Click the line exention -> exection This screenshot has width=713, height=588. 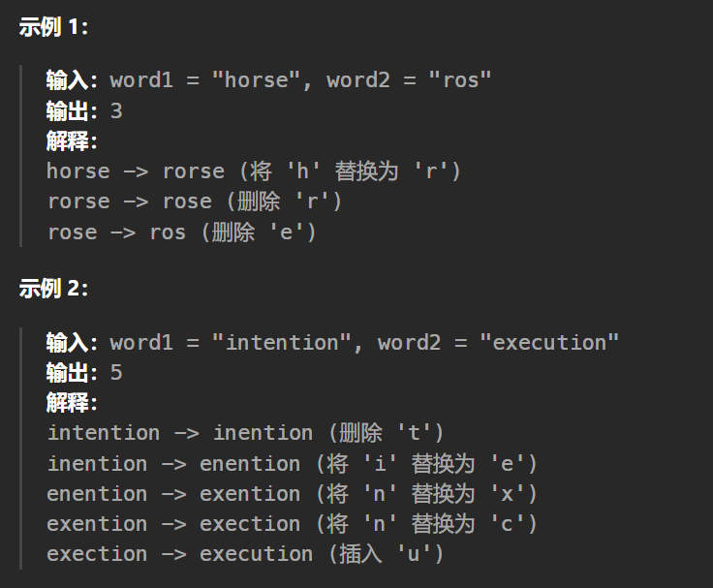point(292,524)
